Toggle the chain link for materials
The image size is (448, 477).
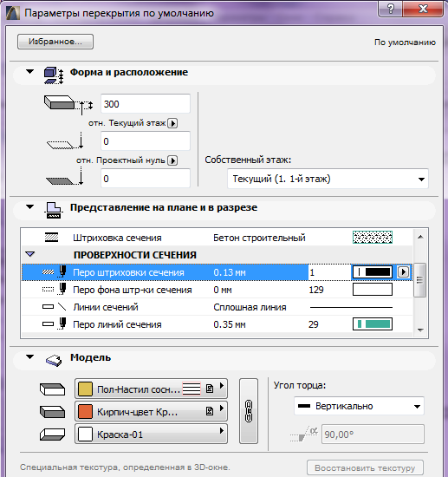(x=249, y=411)
